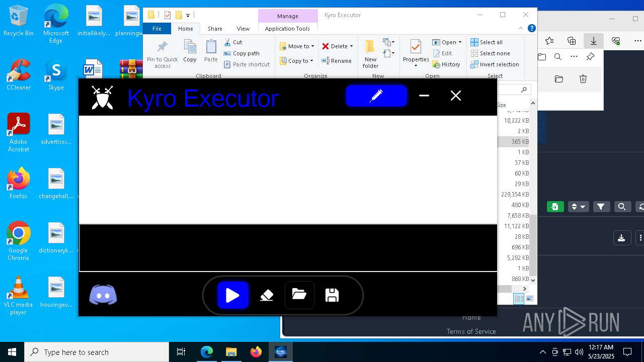Click Copy path in the ribbon

click(x=242, y=53)
